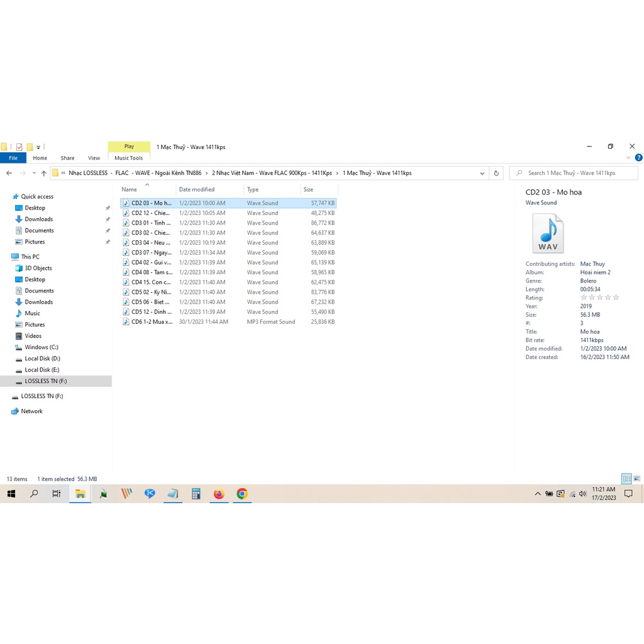644x644 pixels.
Task: Select the Music Tools tab
Action: click(x=128, y=158)
